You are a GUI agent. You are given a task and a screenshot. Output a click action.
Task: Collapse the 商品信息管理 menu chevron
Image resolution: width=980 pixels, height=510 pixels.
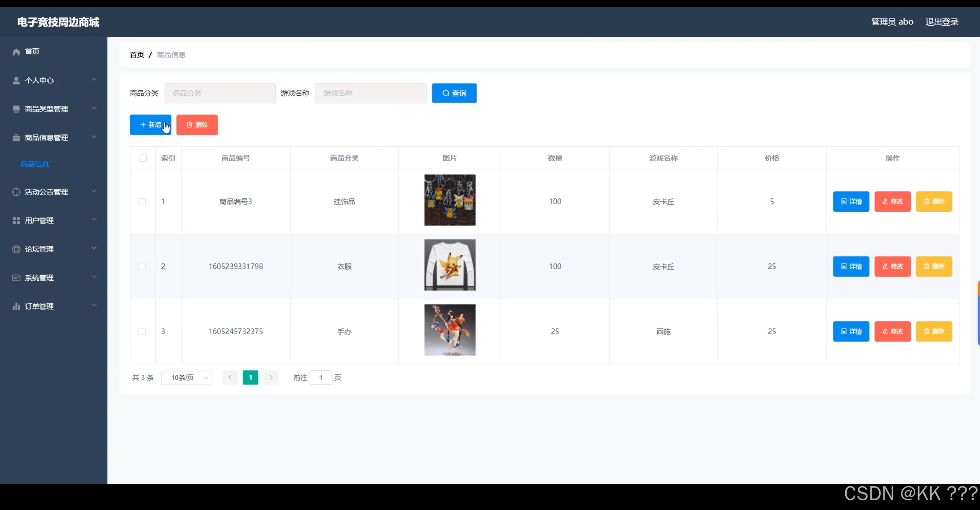click(x=94, y=137)
